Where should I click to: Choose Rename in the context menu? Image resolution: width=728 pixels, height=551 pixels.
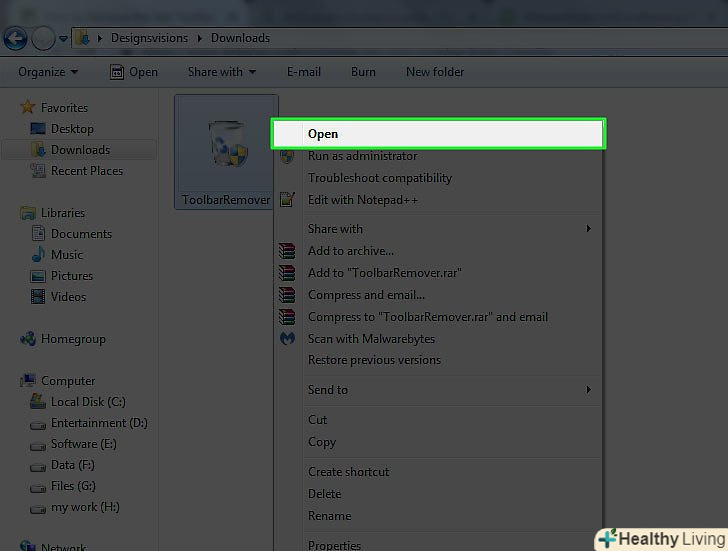(438, 516)
